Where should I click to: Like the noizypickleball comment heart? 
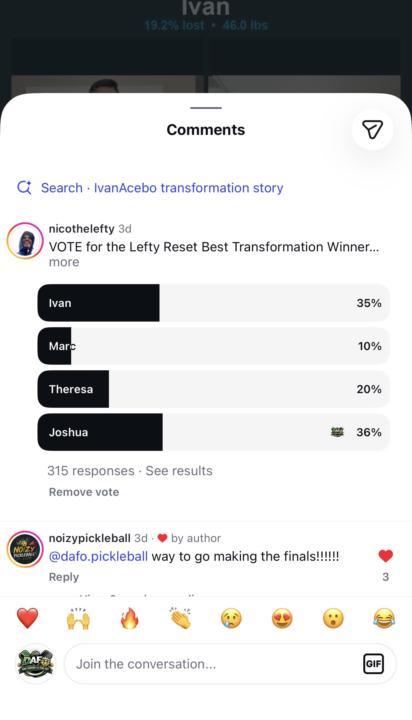tap(386, 556)
